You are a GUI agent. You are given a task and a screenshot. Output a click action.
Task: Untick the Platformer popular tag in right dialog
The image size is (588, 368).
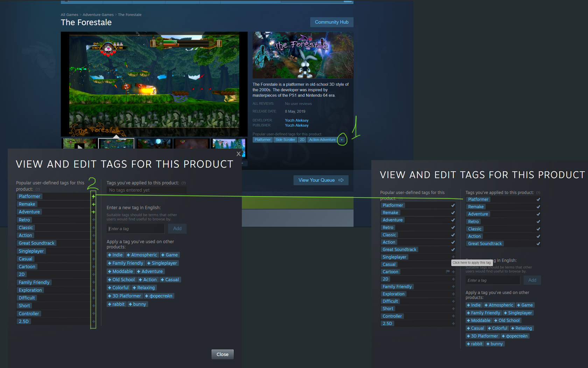453,205
